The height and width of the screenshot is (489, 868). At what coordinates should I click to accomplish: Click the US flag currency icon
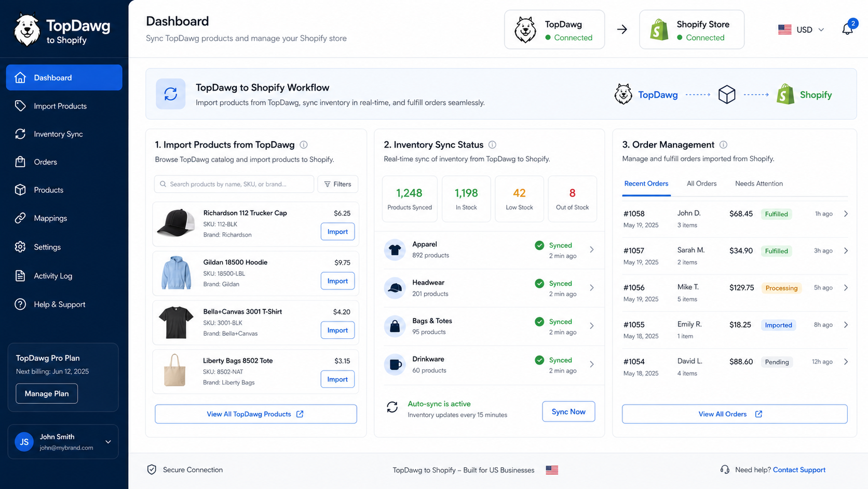784,30
